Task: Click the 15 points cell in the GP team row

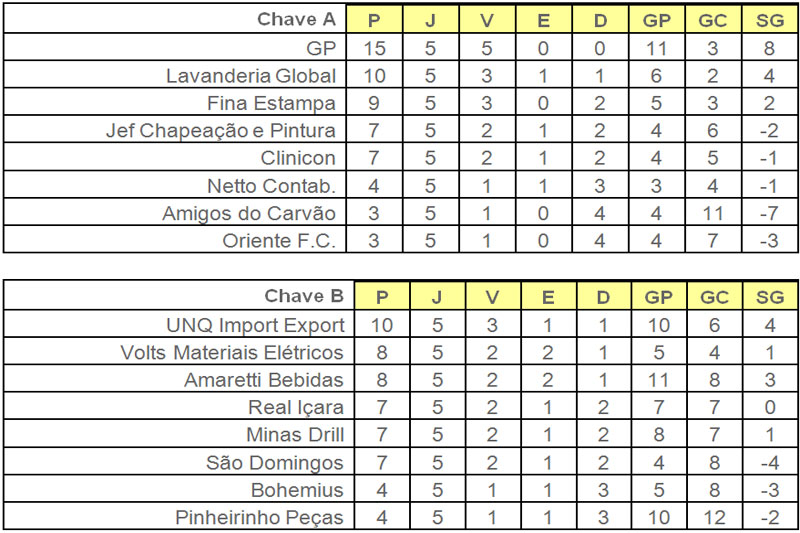Action: 374,47
